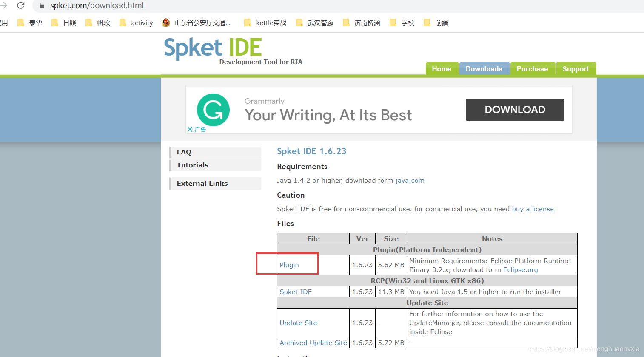
Task: Download the Spket IDE RCP installer link
Action: coord(296,292)
